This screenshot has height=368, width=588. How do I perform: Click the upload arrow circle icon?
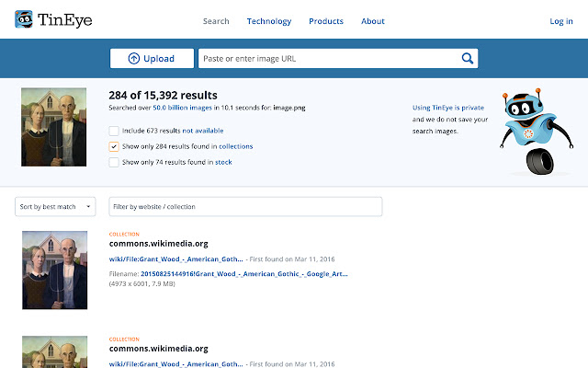pos(134,59)
